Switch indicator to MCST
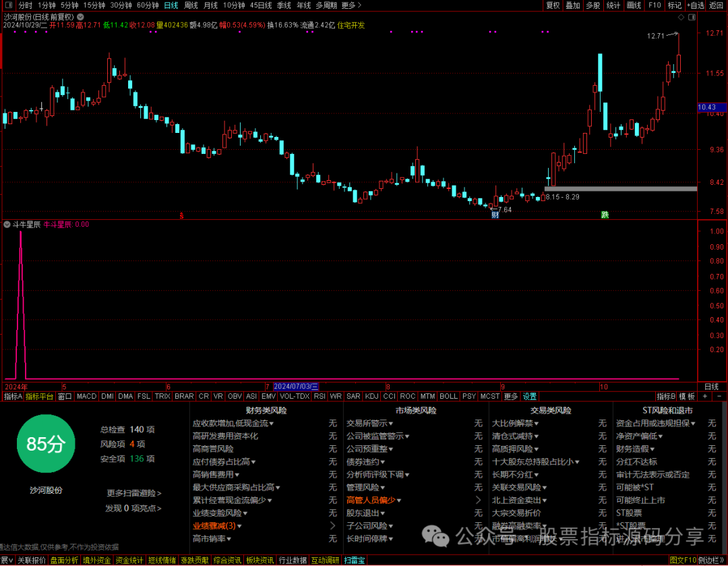Viewport: 728px width, 566px height. (489, 397)
